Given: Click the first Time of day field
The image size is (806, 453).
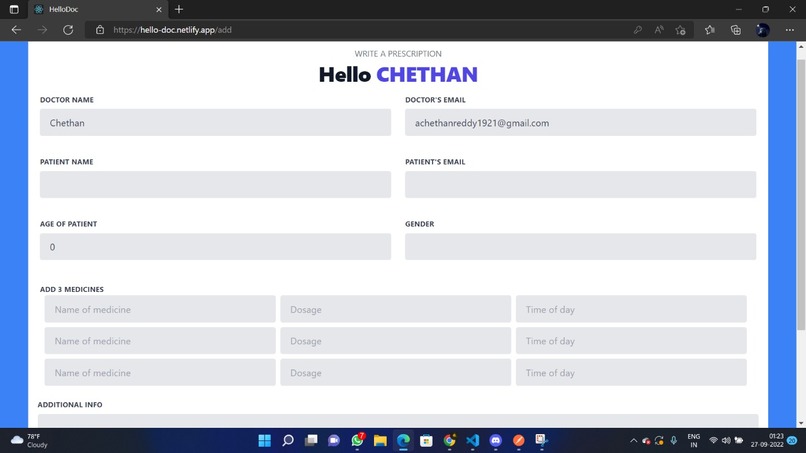Looking at the screenshot, I should pos(631,309).
